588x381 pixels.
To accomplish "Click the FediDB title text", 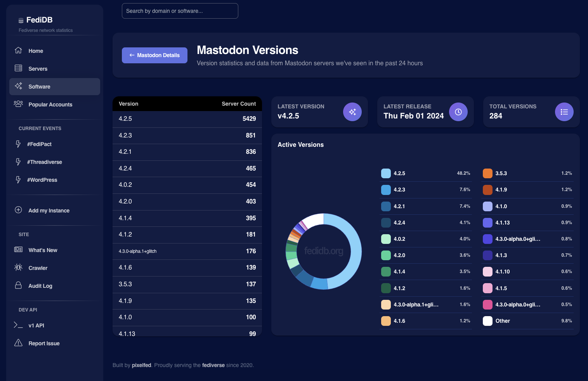I will (x=39, y=20).
